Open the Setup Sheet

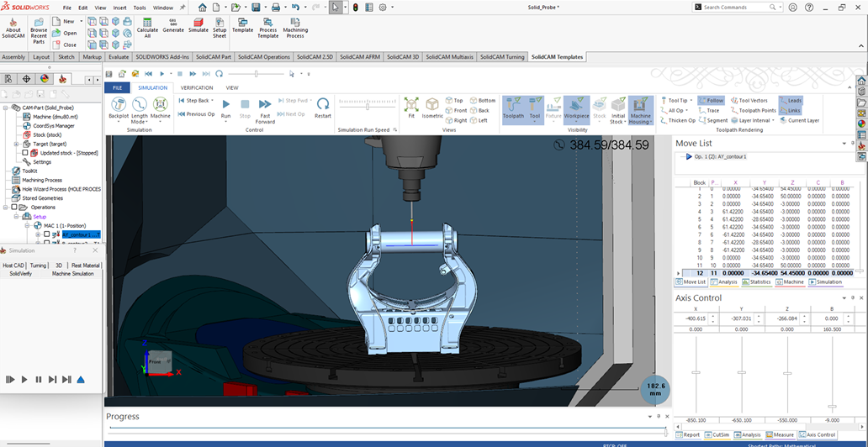click(220, 28)
